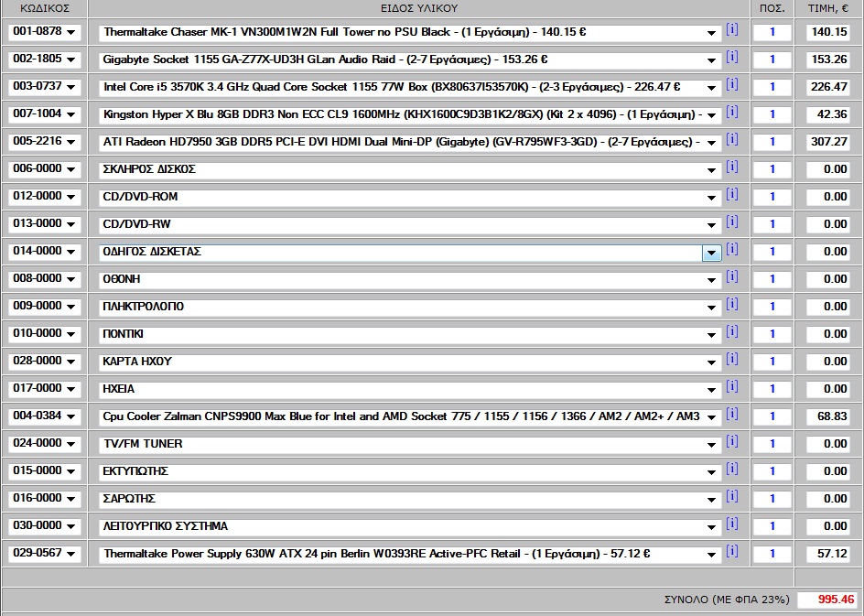Screen dimensions: 864x616
Task: Click the ΚΩΔΙΚΟΣ column header
Action: 45,8
